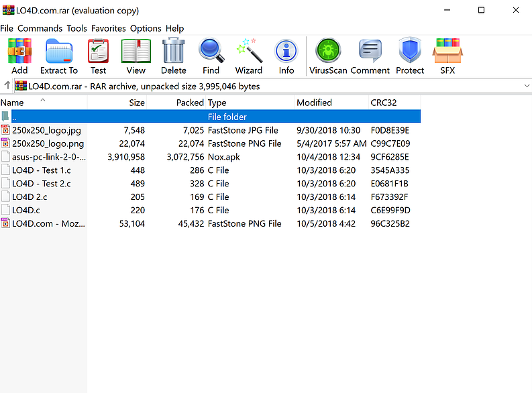Click the 250x250_logo.png file icon
The width and height of the screenshot is (532, 393).
click(5, 143)
